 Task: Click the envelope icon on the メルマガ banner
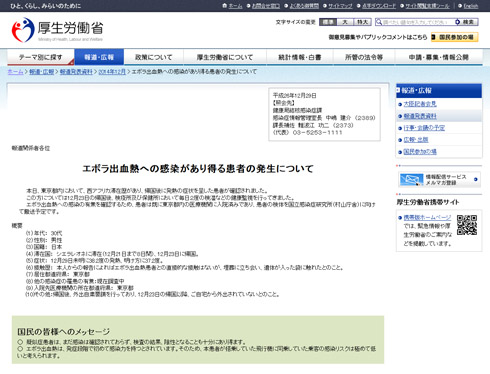pos(411,180)
